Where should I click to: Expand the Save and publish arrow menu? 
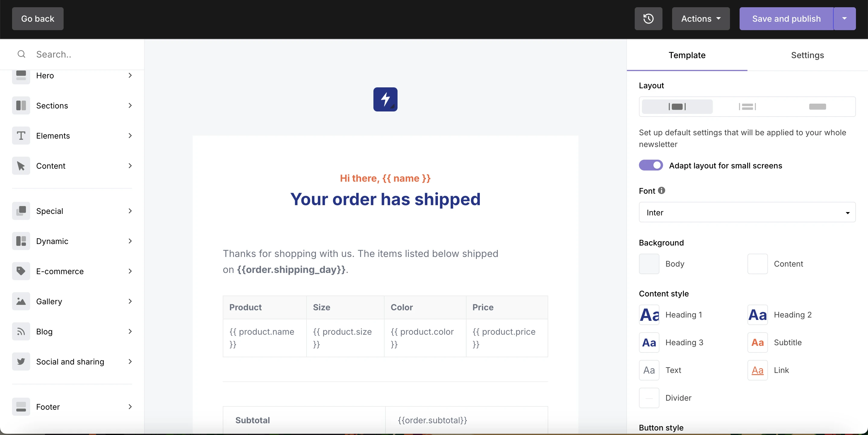tap(844, 19)
